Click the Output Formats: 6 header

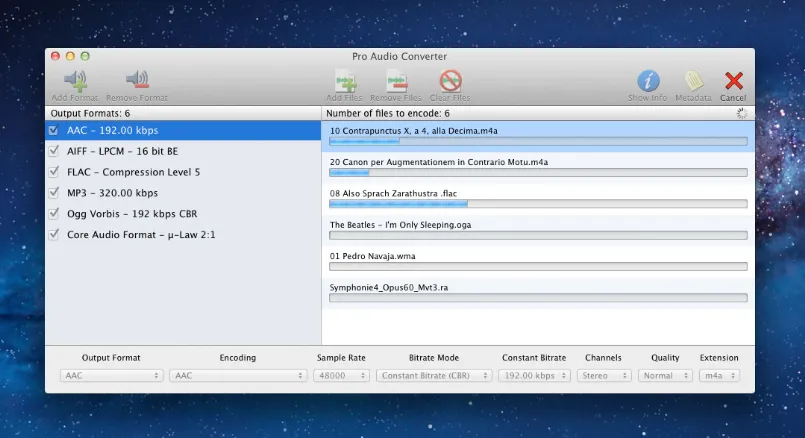click(x=90, y=113)
